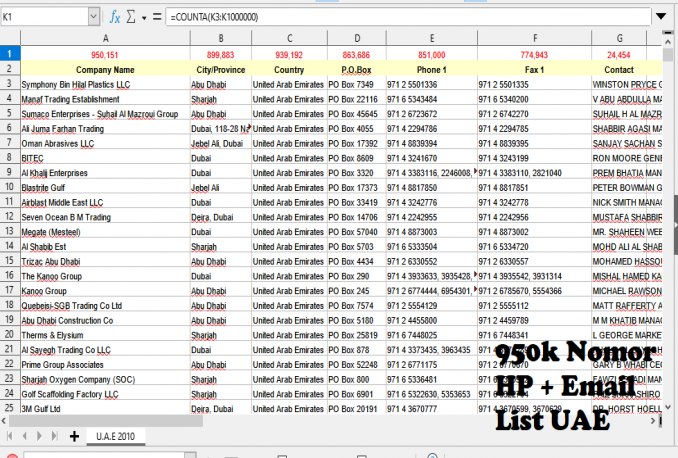This screenshot has height=458, width=678.
Task: Open the Function Wizard (fx) icon
Action: (115, 17)
